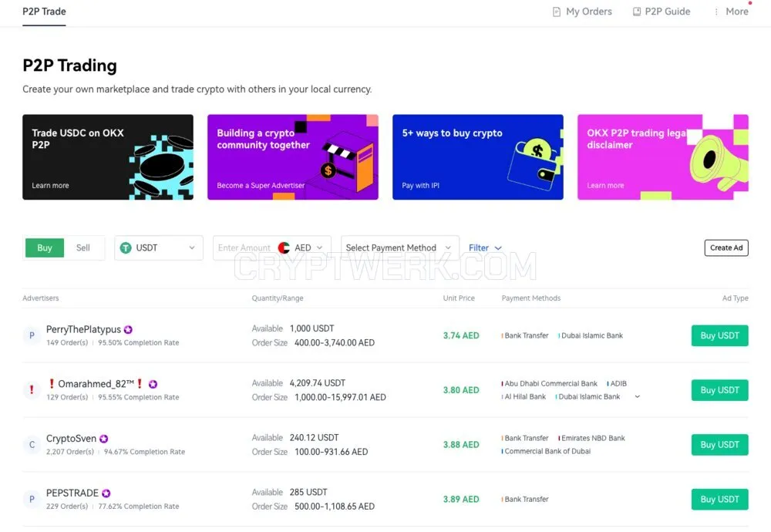The image size is (771, 532).
Task: Open the Trade USDC on OKX P2P banner
Action: [108, 157]
